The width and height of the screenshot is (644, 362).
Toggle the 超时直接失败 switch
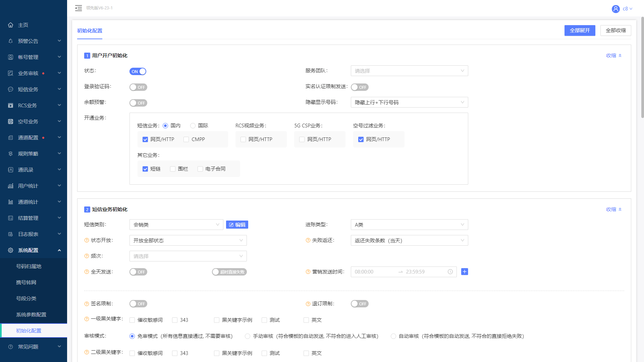pos(229,272)
